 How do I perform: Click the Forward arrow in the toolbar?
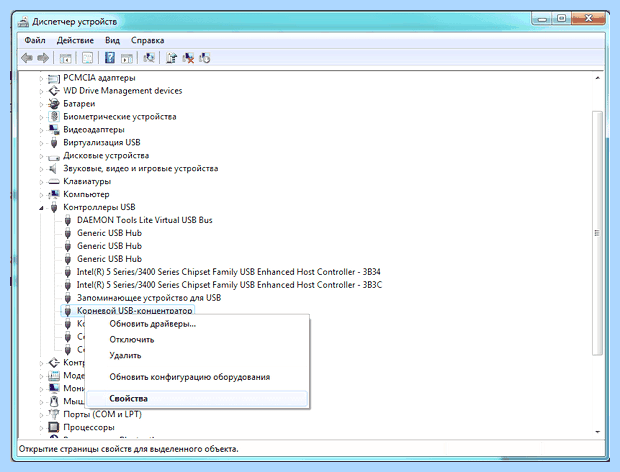43,58
